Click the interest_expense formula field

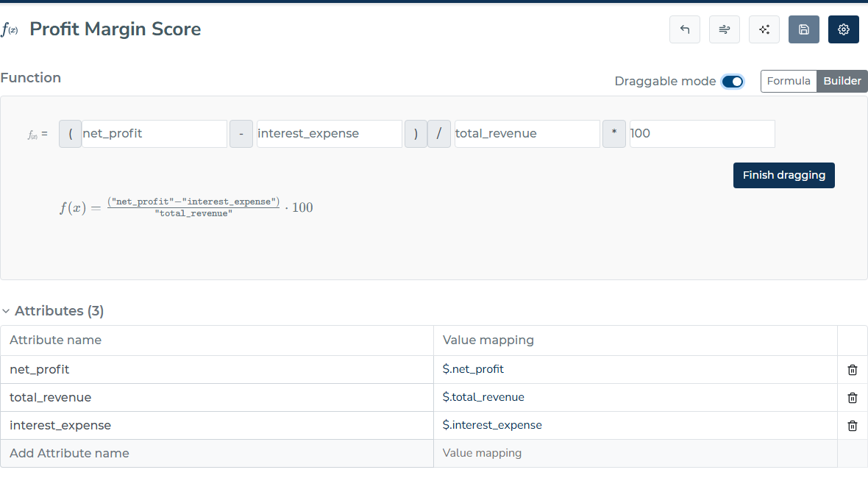[x=330, y=134]
